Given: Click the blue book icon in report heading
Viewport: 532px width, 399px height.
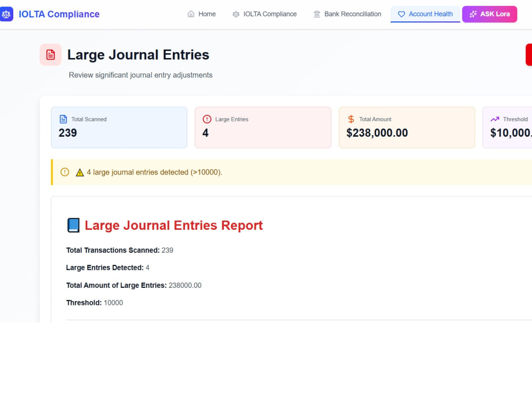Looking at the screenshot, I should pos(73,225).
